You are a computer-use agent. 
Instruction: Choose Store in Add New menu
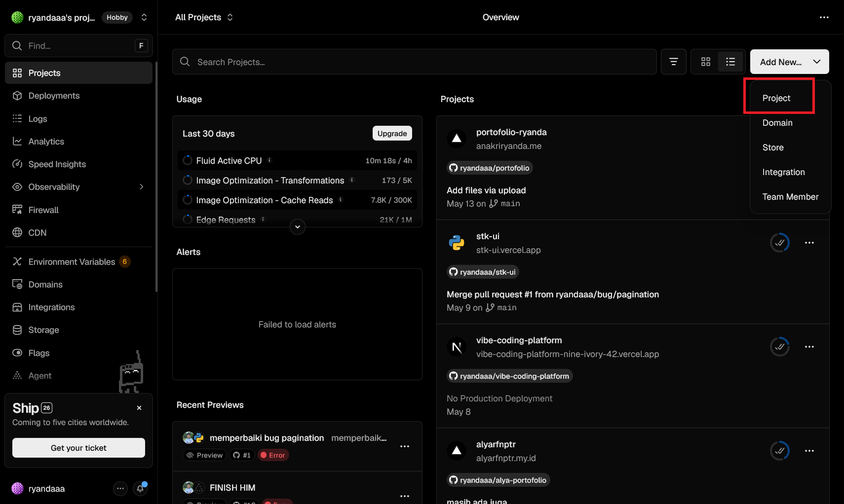point(790,147)
